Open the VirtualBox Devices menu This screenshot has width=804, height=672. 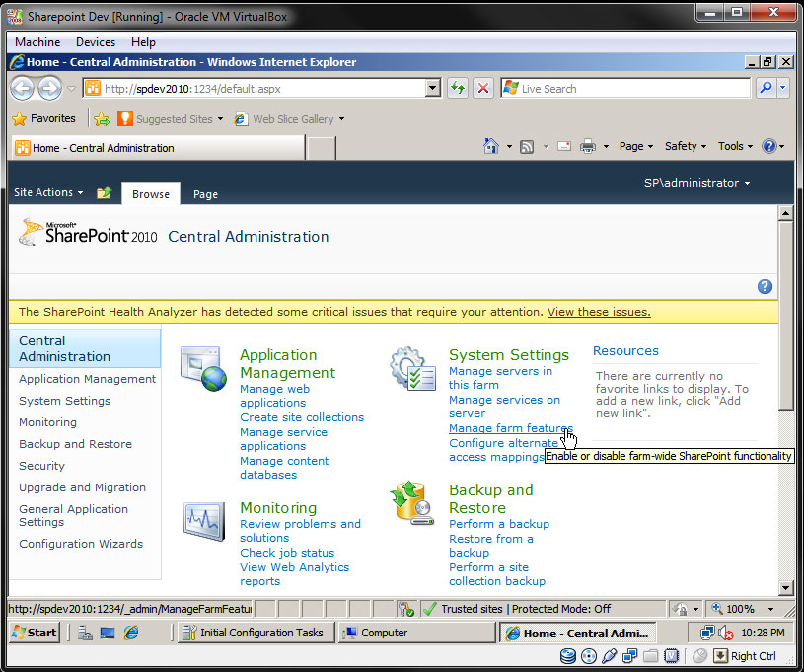96,42
